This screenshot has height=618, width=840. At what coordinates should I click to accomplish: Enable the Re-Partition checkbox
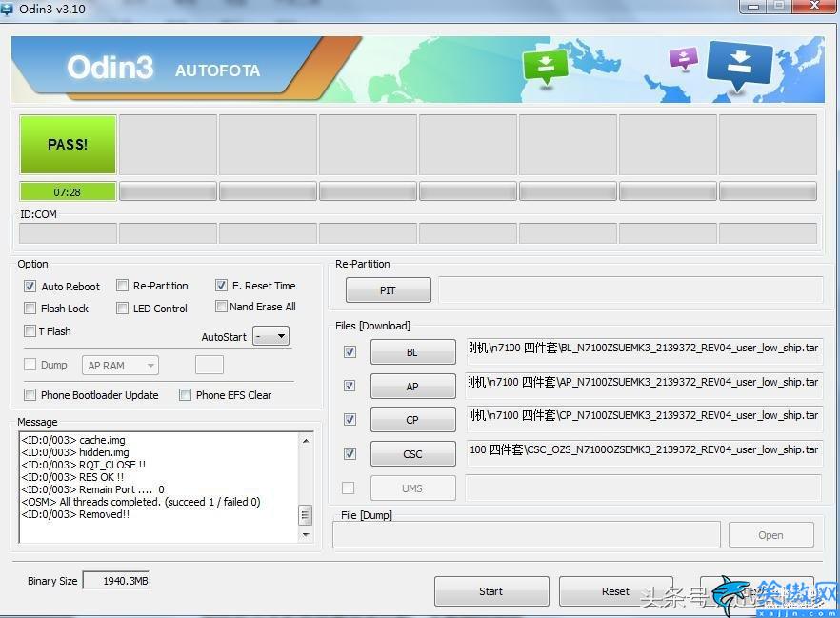point(122,286)
